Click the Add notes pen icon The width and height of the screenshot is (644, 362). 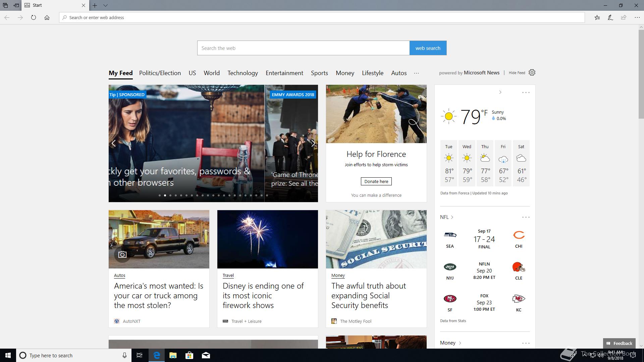(610, 17)
